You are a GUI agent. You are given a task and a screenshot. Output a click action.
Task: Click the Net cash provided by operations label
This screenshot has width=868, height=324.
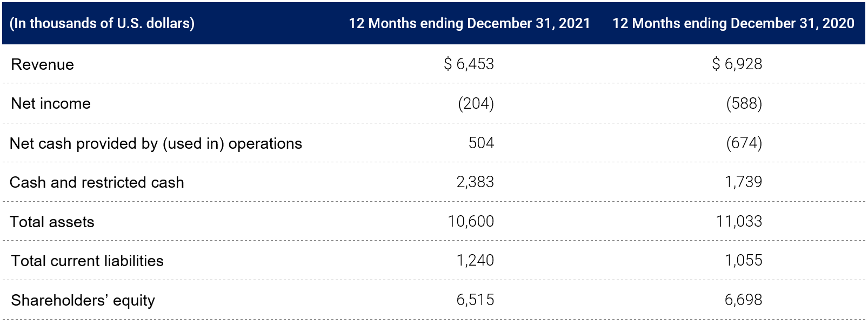click(x=156, y=143)
